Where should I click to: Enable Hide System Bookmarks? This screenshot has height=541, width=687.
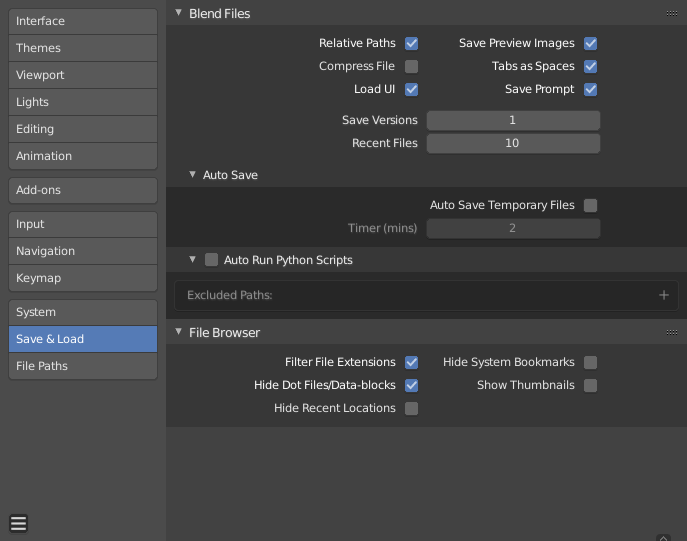(590, 362)
